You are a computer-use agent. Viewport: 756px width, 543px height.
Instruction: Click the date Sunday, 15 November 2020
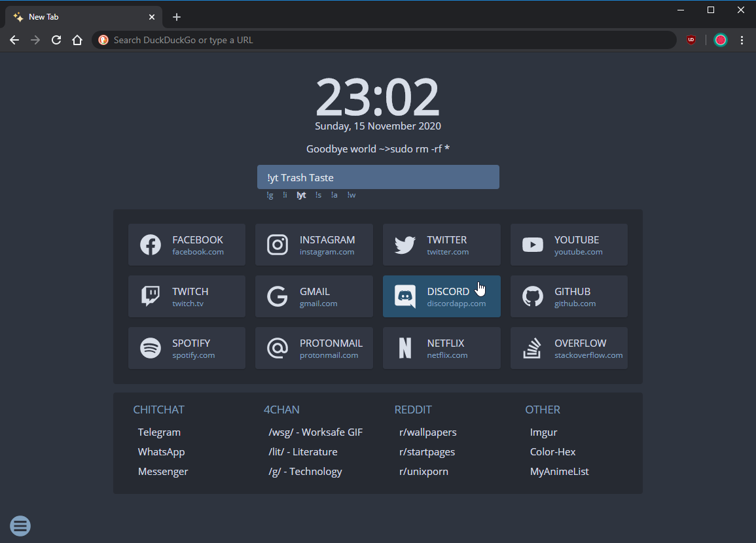click(378, 126)
